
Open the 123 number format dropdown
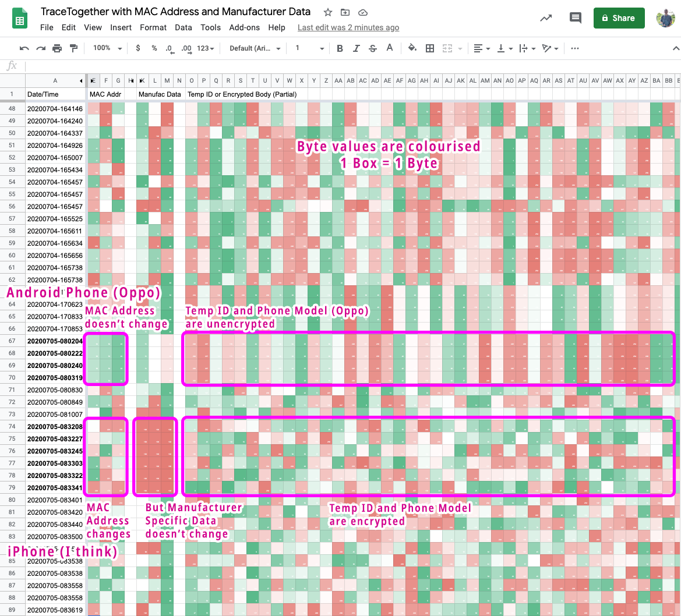tap(206, 48)
